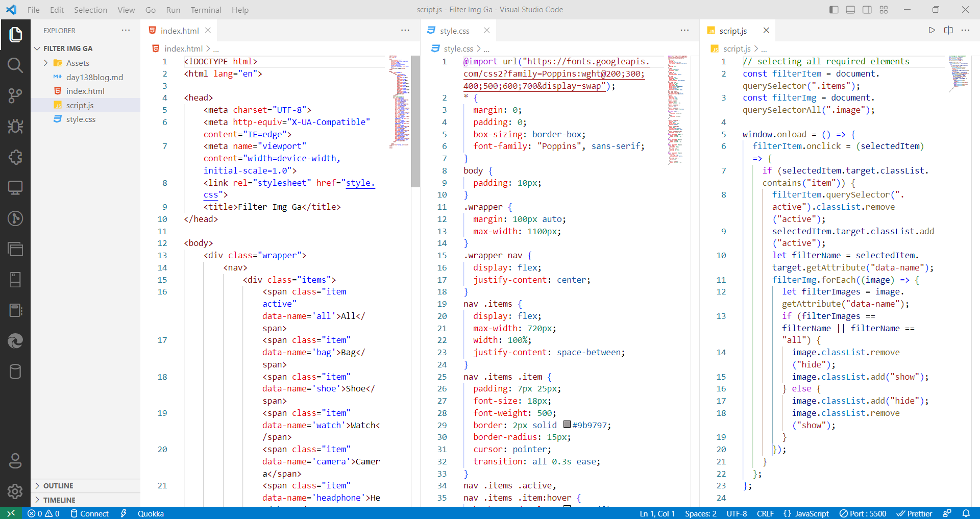Open style.css in the explorer tree

pos(85,119)
